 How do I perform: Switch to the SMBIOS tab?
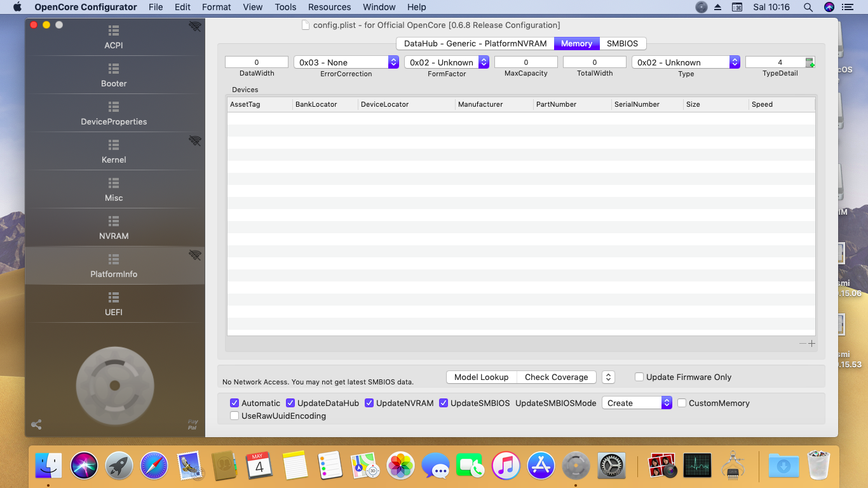623,43
